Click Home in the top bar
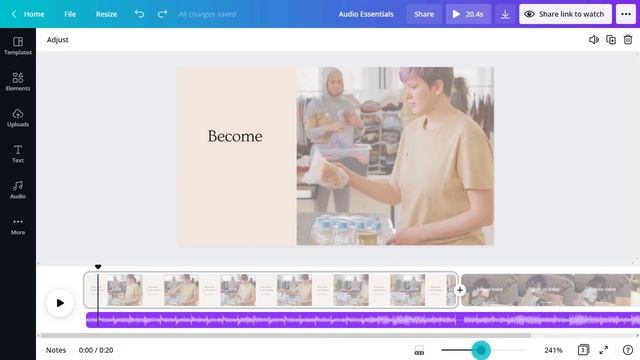 (x=34, y=14)
